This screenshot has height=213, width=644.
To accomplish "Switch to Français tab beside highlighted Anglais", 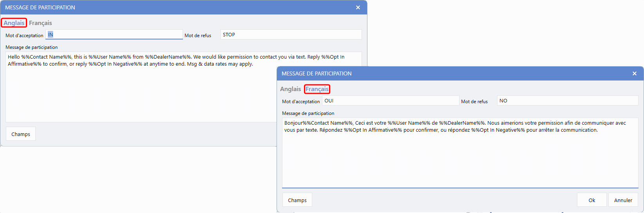I will 40,23.
